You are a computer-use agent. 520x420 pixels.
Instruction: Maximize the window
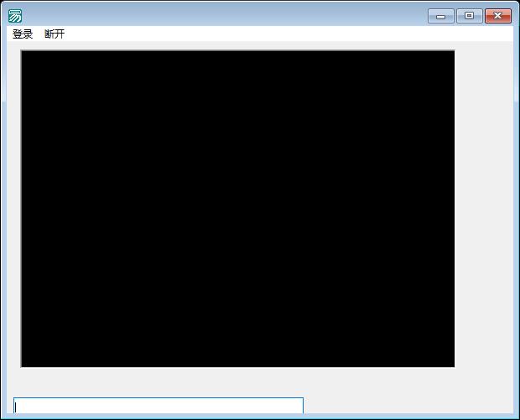470,16
